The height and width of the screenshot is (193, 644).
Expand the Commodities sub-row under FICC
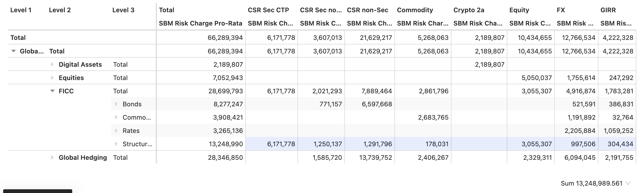coord(116,117)
